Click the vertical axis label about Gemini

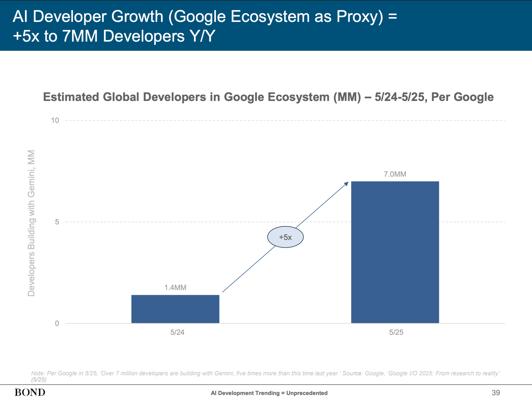coord(31,223)
